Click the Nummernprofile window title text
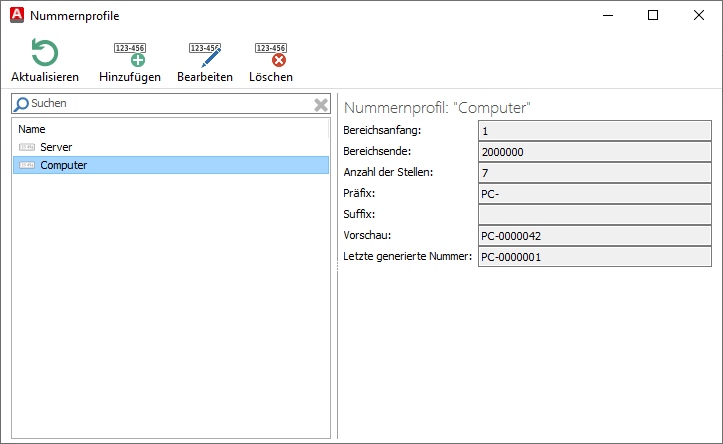Screen dimensions: 723x444 (75, 16)
